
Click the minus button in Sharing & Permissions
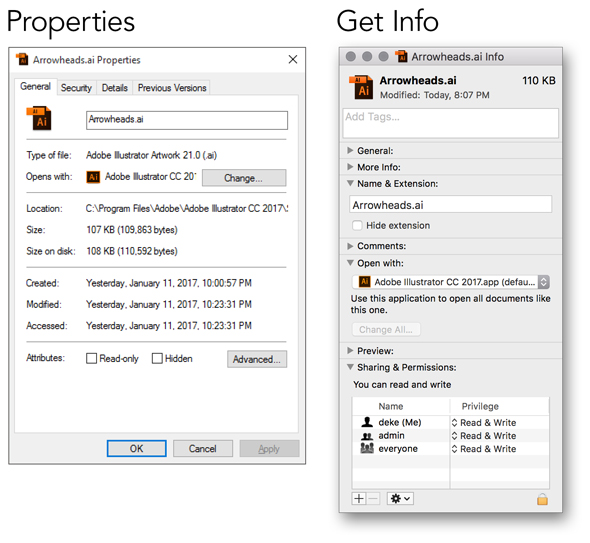[373, 499]
